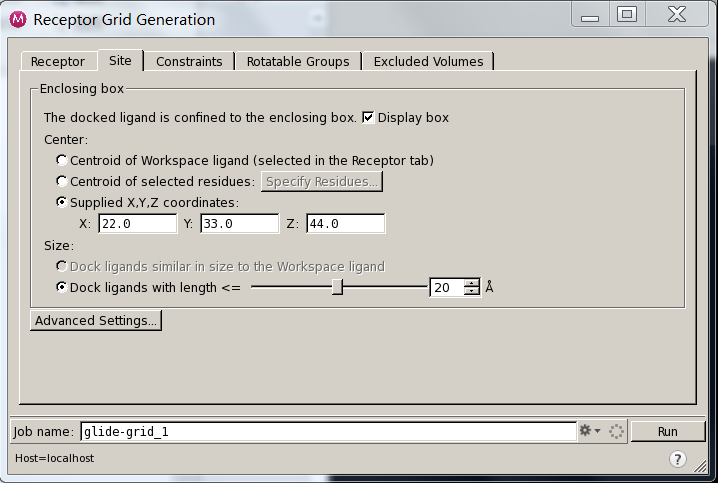718x483 pixels.
Task: Select Centroid of Workspace ligand option
Action: (x=61, y=160)
